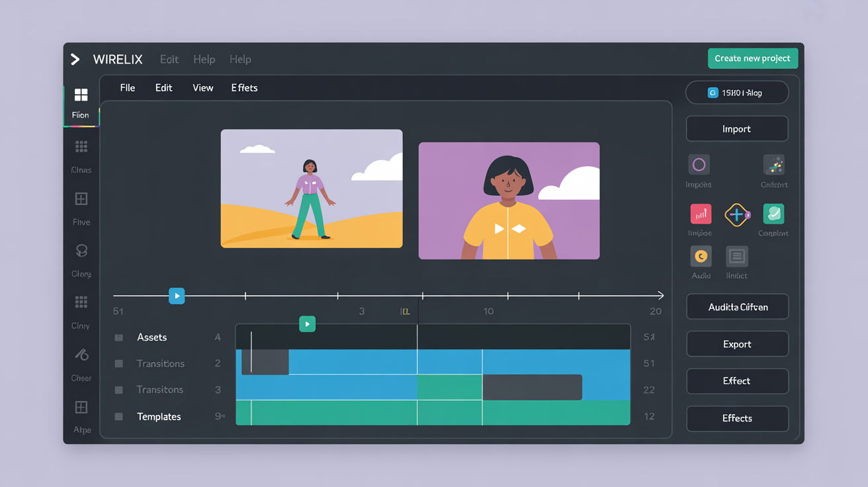Select the Flion grid icon in sidebar

click(81, 95)
